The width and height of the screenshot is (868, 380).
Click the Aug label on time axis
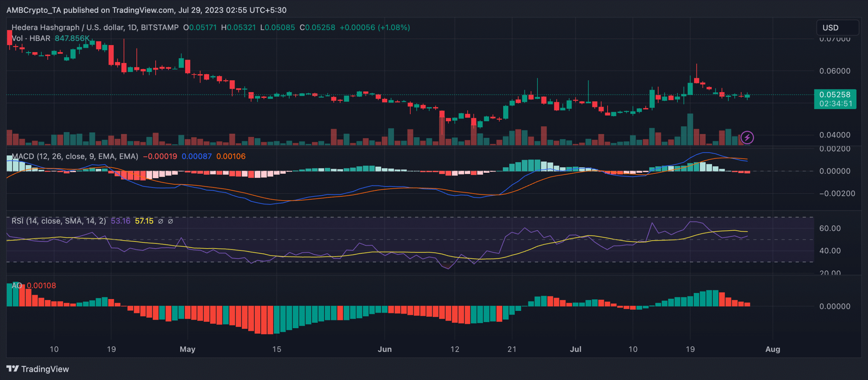pos(772,349)
